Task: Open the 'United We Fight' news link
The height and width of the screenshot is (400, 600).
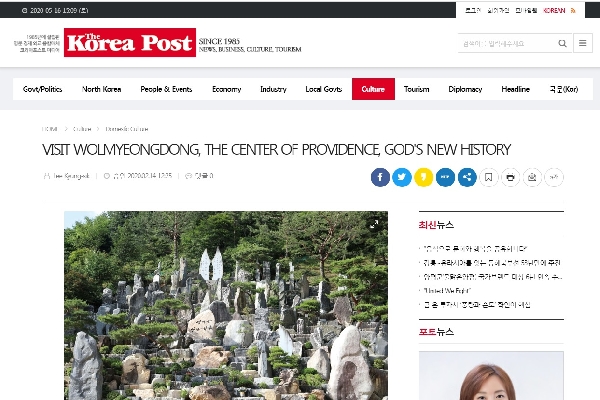Action: pyautogui.click(x=447, y=291)
